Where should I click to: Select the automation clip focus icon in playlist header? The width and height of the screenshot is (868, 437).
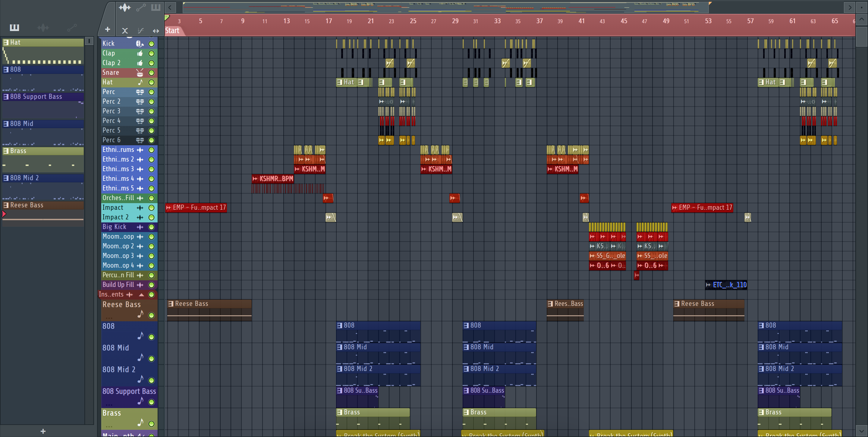[141, 8]
